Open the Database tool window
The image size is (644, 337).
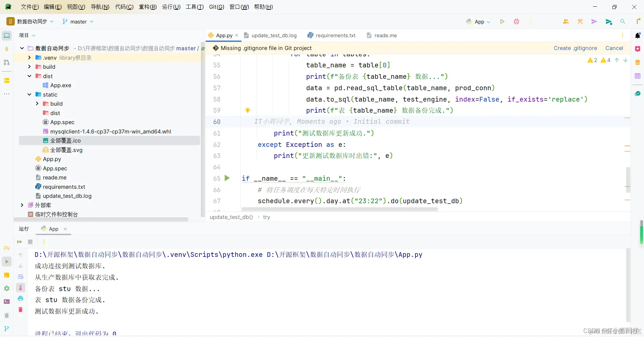[638, 62]
